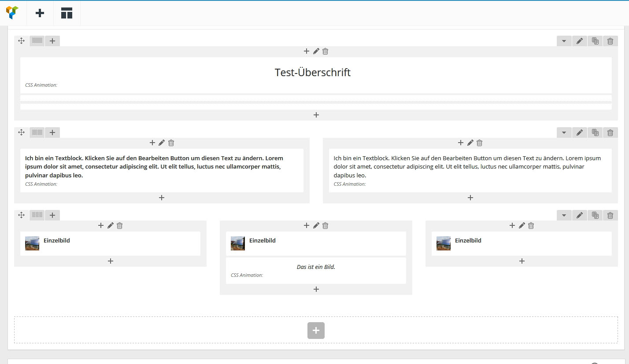The width and height of the screenshot is (629, 364).
Task: Click the Test-Überschrift heading element
Action: point(313,73)
